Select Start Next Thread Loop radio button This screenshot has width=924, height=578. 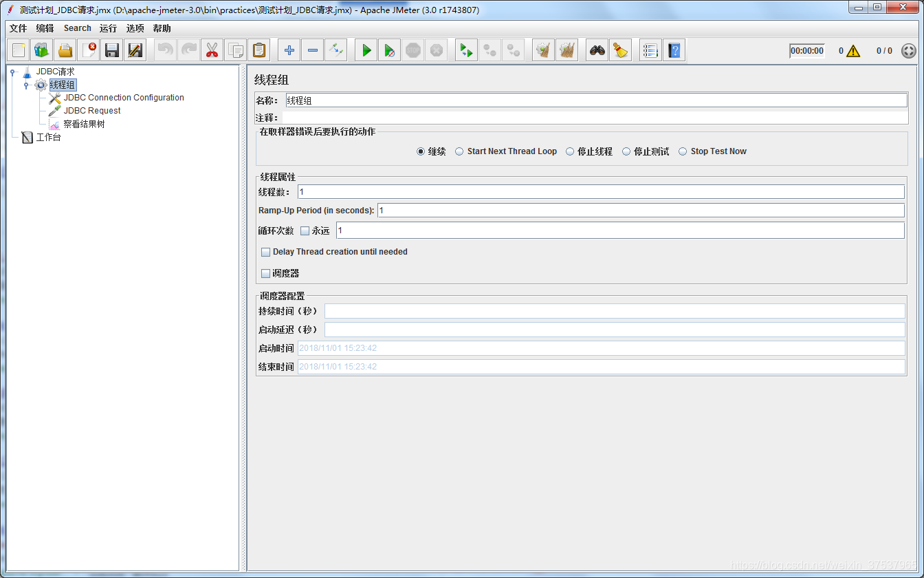pyautogui.click(x=459, y=151)
